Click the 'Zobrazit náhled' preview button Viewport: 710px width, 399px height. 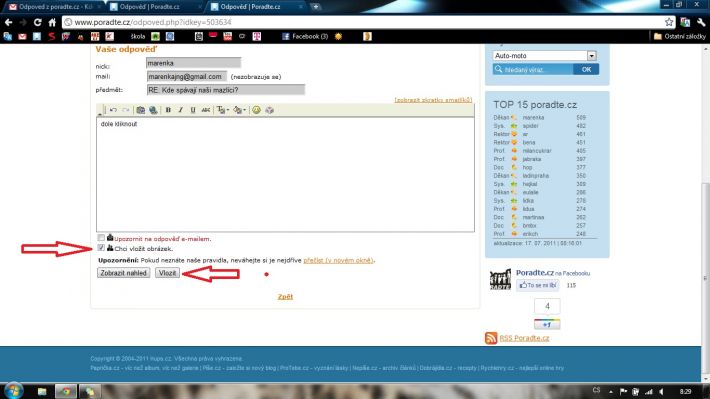click(123, 273)
